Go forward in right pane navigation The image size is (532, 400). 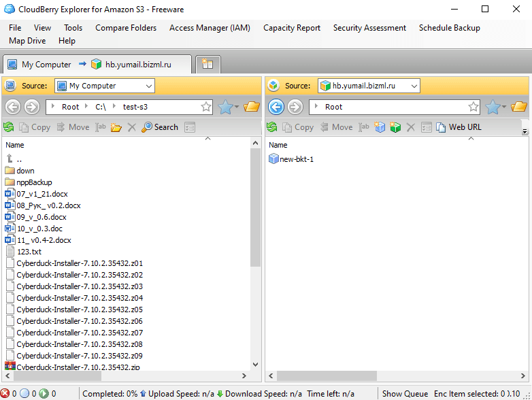tap(295, 107)
